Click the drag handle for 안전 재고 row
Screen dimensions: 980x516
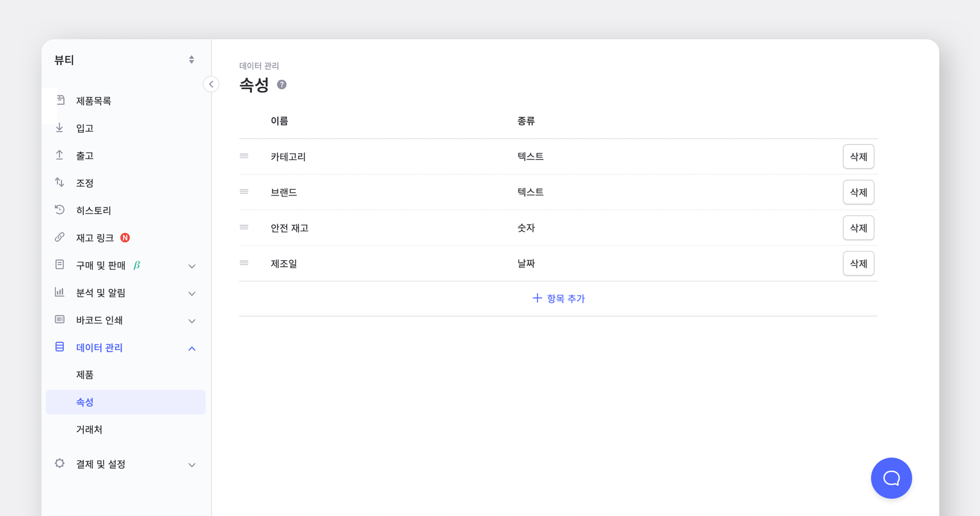244,227
